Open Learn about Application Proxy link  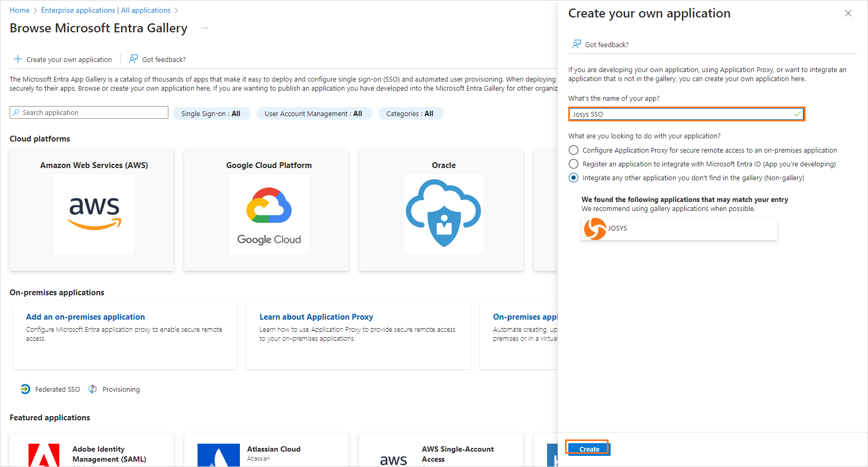pos(316,316)
